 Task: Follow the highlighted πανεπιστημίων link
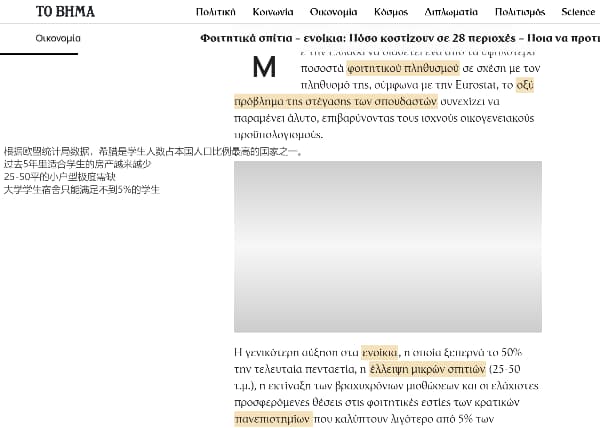[x=272, y=420]
